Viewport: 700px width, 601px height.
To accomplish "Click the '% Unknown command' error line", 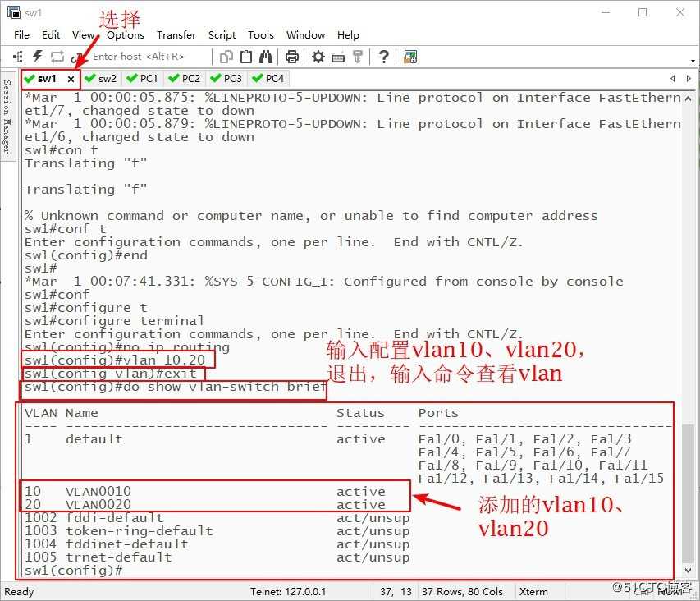I will pyautogui.click(x=311, y=216).
